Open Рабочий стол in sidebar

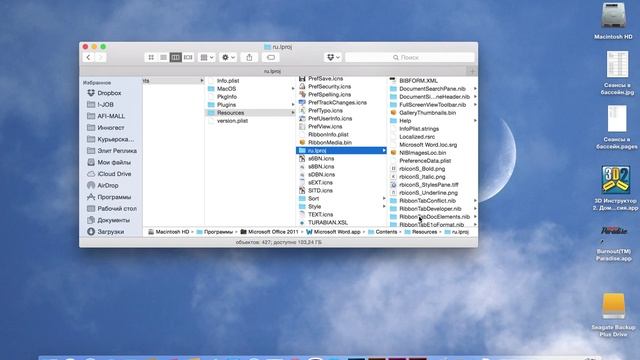[x=117, y=209]
